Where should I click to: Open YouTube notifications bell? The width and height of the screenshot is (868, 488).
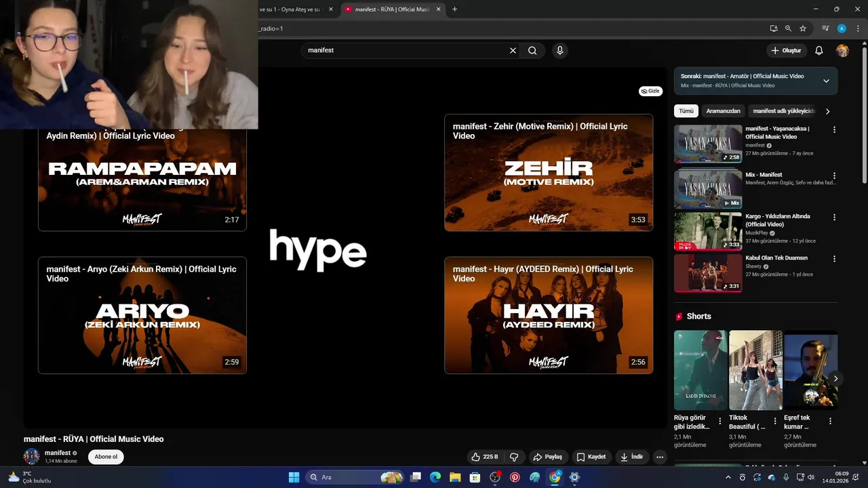818,50
